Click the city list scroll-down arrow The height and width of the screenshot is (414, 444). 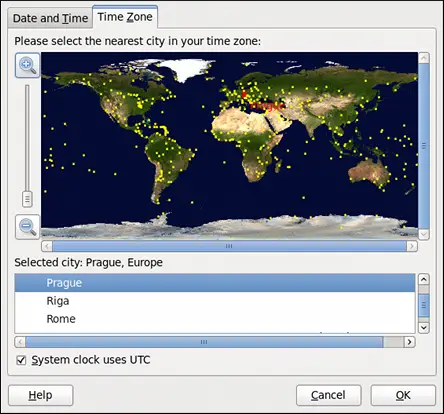pyautogui.click(x=424, y=328)
